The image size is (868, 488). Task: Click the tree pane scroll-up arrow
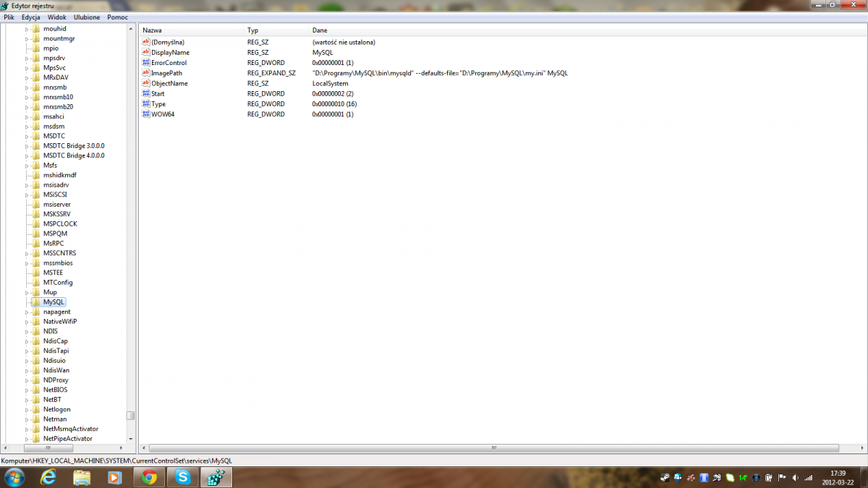coord(130,27)
